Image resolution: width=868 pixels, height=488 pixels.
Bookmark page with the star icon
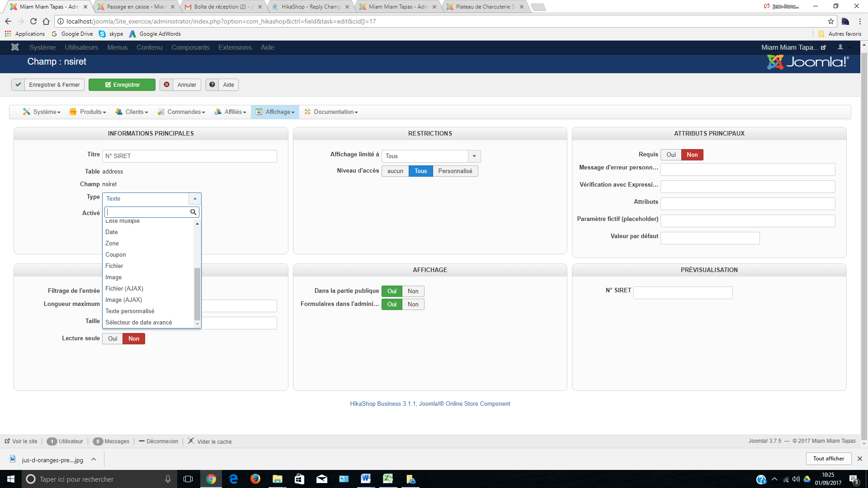pyautogui.click(x=830, y=21)
